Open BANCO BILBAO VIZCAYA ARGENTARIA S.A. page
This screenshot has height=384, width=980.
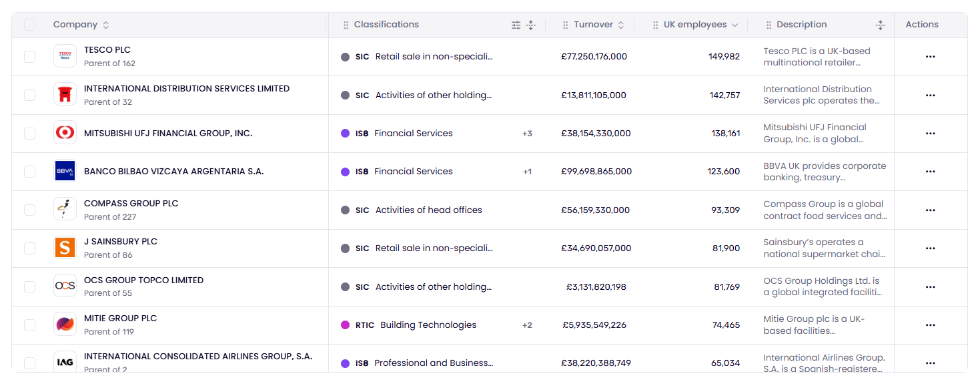tap(174, 172)
